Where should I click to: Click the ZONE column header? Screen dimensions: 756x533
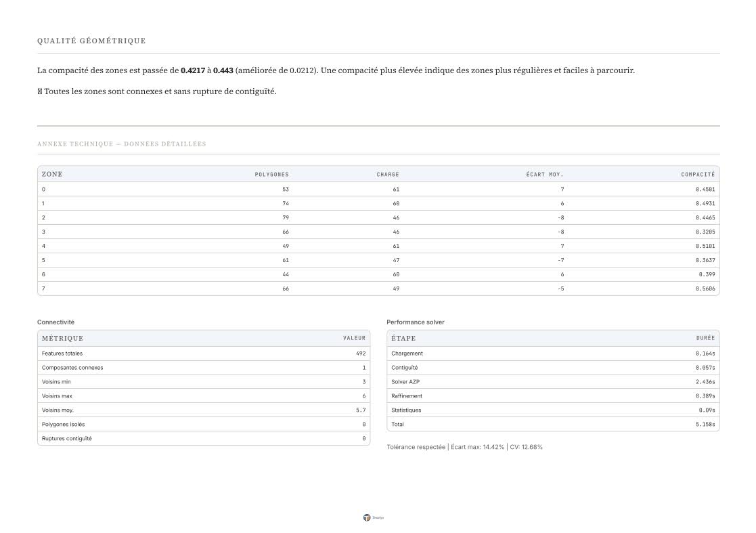click(52, 174)
